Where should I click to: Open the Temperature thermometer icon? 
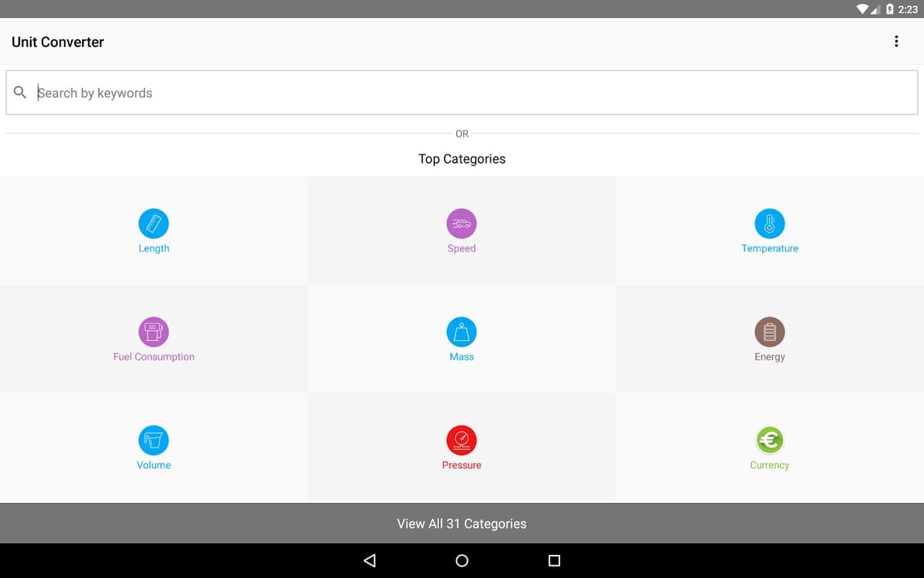pyautogui.click(x=769, y=223)
